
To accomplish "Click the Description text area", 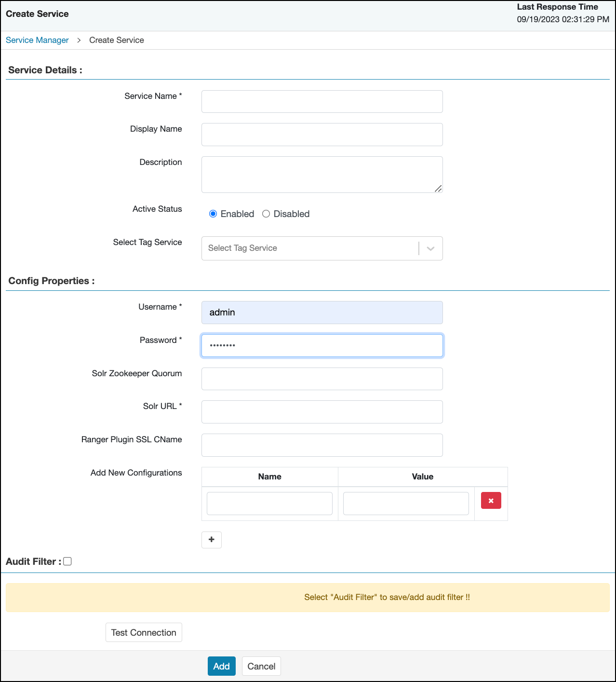I will pos(321,174).
